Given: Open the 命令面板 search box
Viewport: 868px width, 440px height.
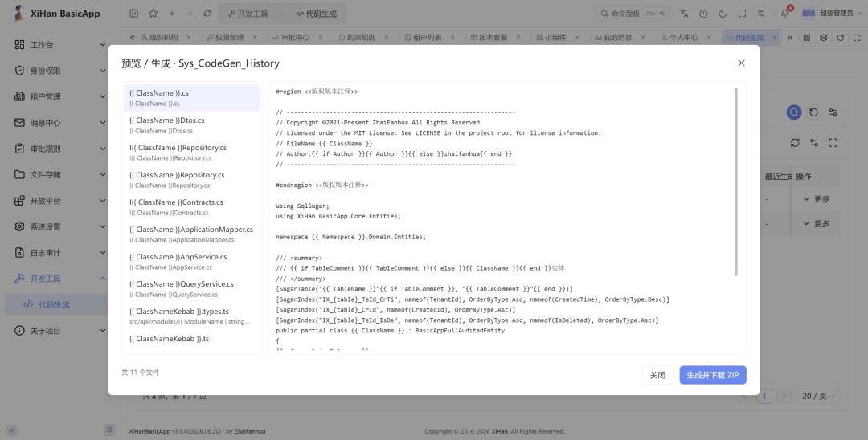Looking at the screenshot, I should pyautogui.click(x=634, y=14).
